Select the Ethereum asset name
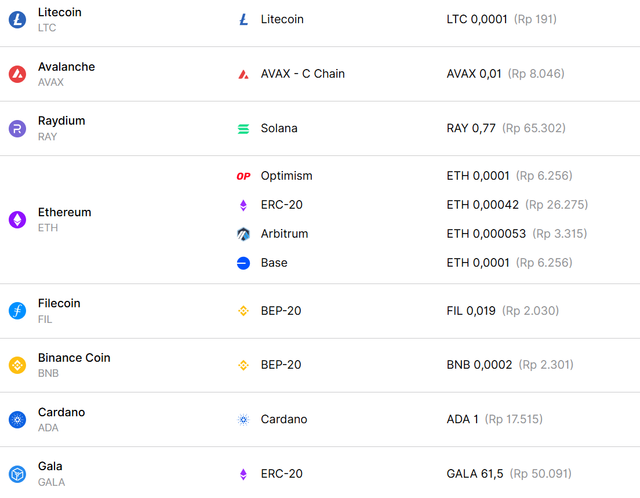The image size is (640, 498). 64,212
